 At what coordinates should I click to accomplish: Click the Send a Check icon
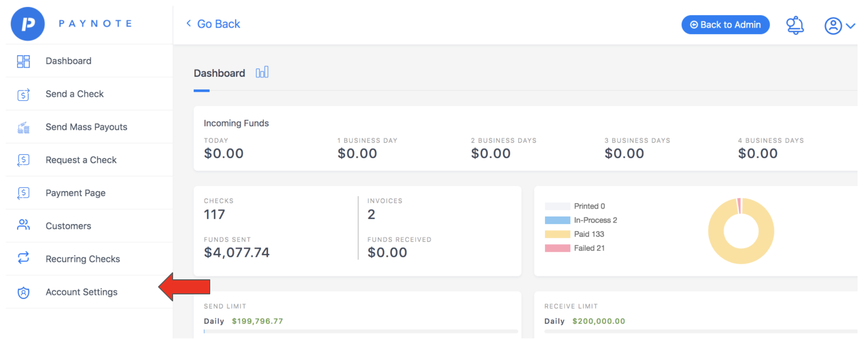(x=23, y=94)
